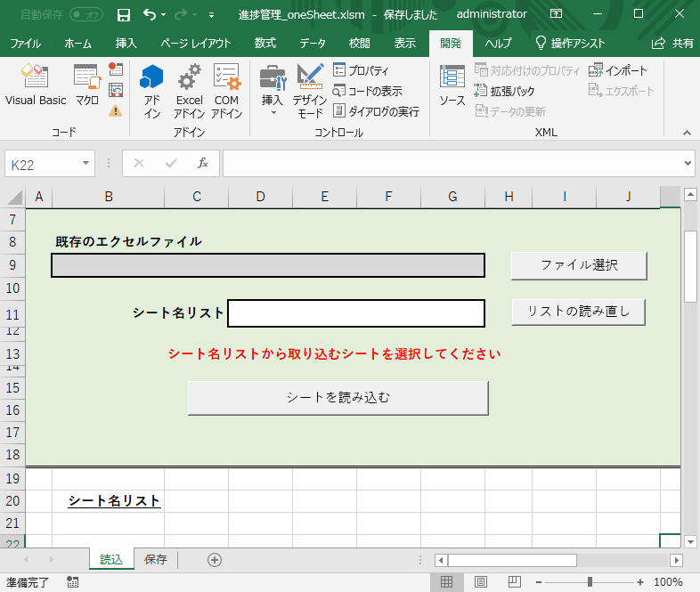Click Run Dialog (ダイアログの実行)
The image size is (700, 592).
[376, 111]
